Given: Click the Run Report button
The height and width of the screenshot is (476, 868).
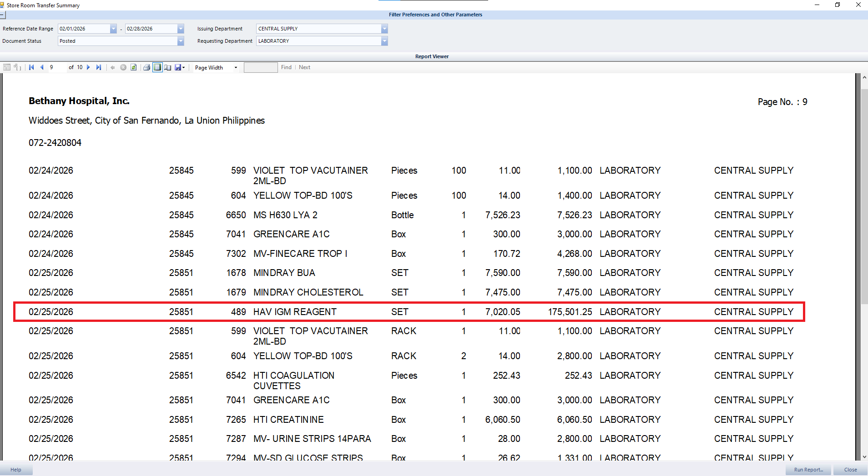Looking at the screenshot, I should tap(808, 470).
